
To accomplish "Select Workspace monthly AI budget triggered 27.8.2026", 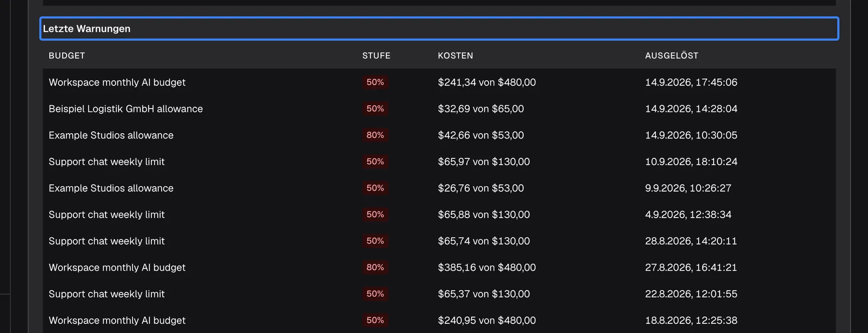I will [x=117, y=267].
